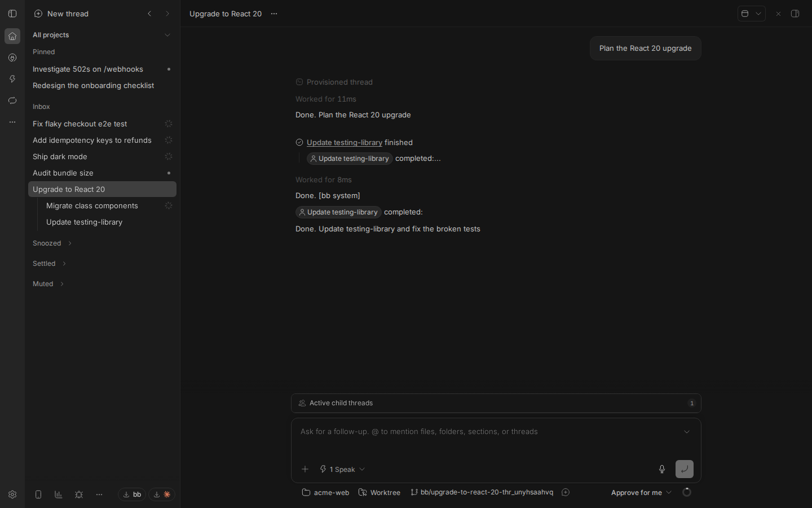This screenshot has width=812, height=508.
Task: Toggle the left sidebar panel icon
Action: coord(12,14)
